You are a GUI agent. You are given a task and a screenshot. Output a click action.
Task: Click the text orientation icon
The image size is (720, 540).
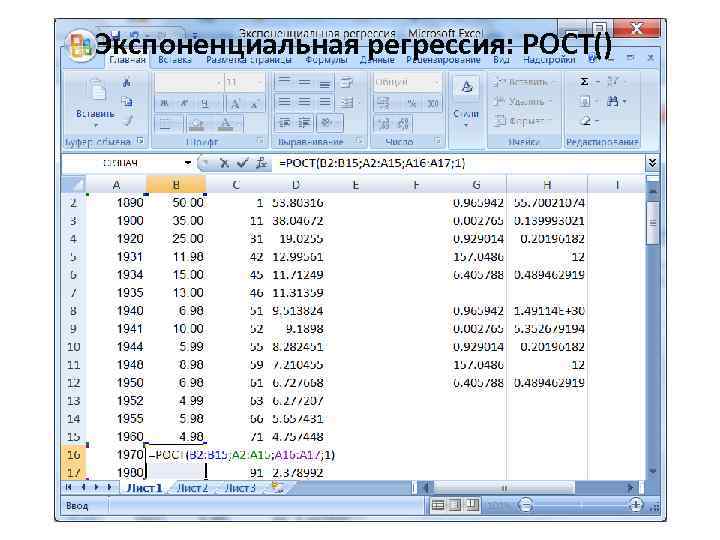328,123
